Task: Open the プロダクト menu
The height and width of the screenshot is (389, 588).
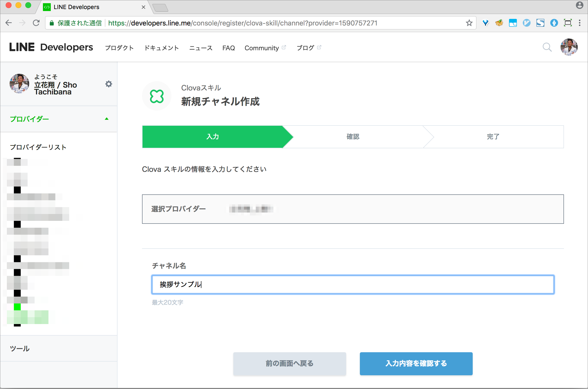Action: (x=119, y=48)
